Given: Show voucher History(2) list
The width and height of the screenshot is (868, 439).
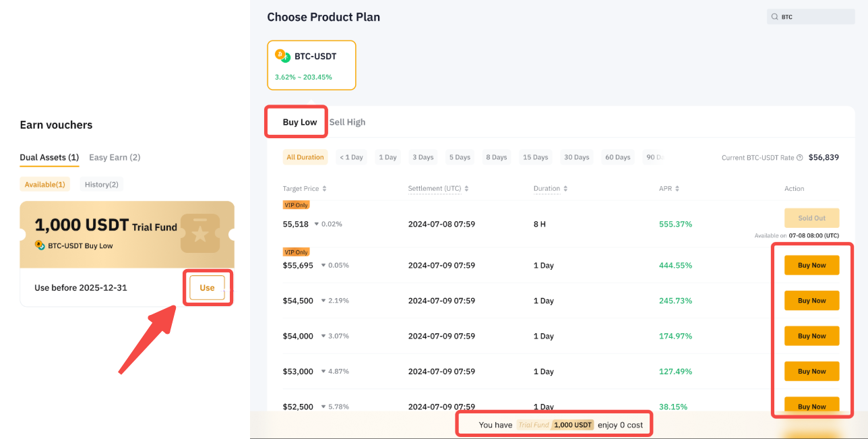Looking at the screenshot, I should (101, 184).
